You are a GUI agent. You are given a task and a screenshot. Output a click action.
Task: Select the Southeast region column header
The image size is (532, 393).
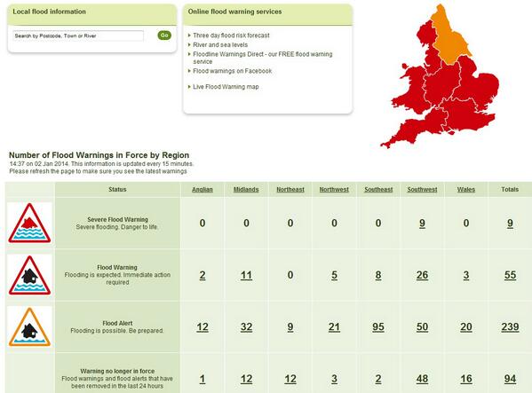(x=378, y=189)
